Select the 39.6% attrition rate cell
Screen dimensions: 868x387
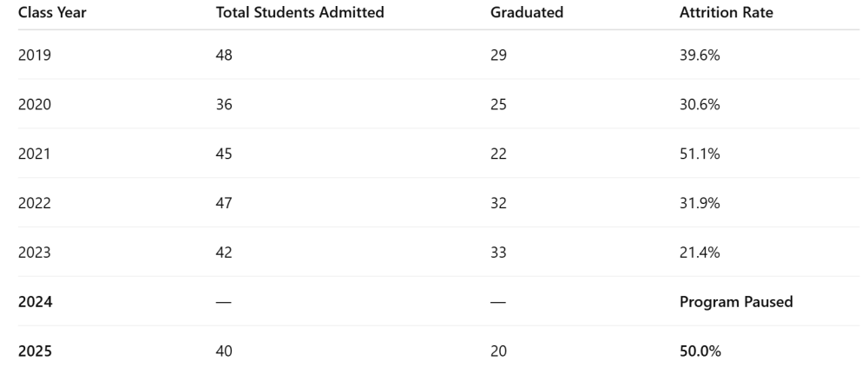pos(700,56)
